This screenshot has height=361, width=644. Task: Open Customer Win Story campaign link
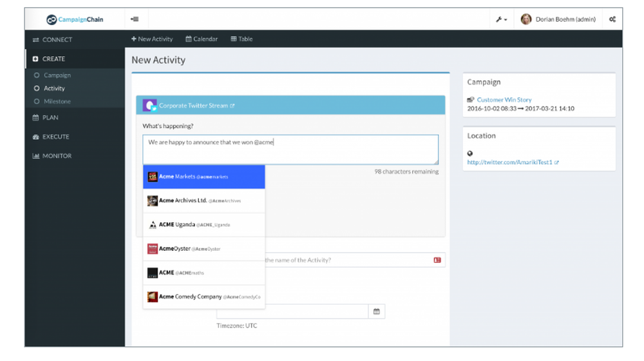click(504, 100)
